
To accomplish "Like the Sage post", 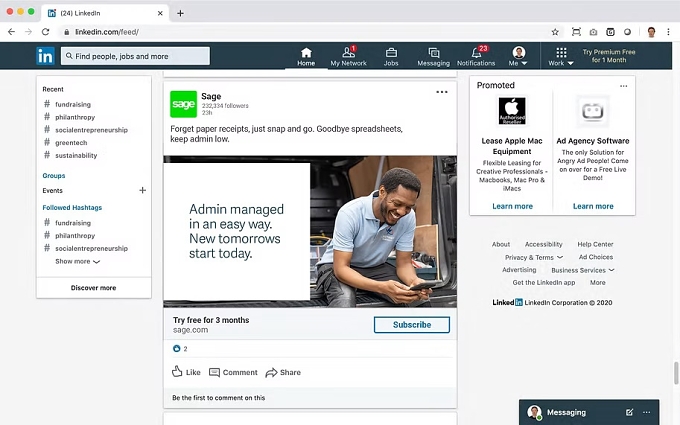I will [x=186, y=372].
